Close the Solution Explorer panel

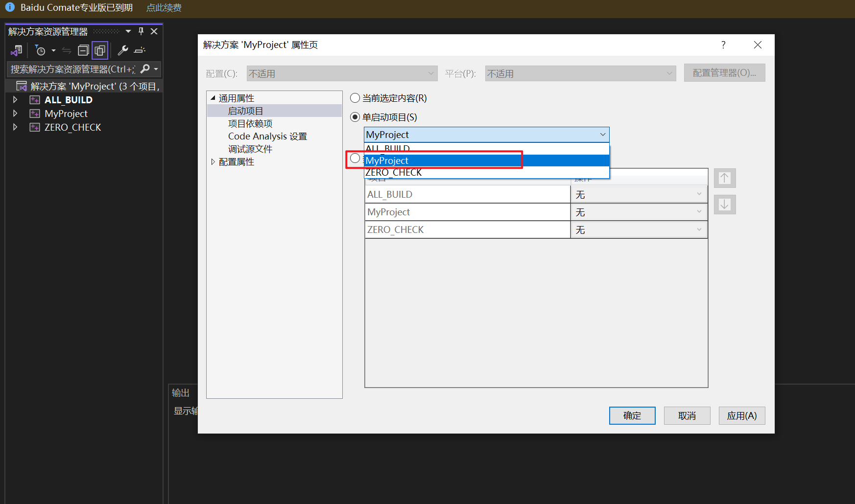[x=154, y=31]
